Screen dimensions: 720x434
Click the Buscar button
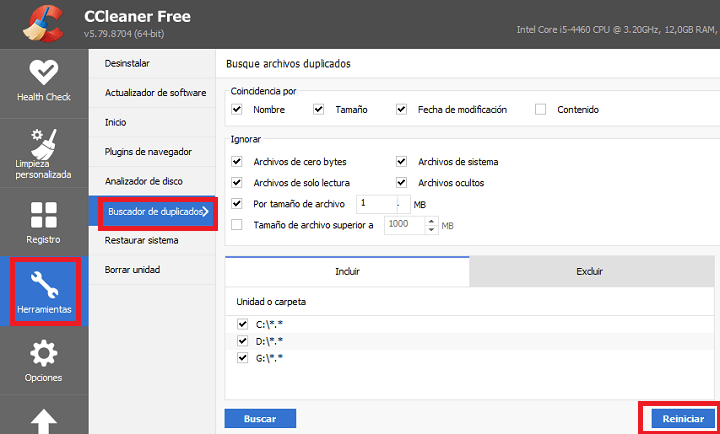(x=260, y=419)
